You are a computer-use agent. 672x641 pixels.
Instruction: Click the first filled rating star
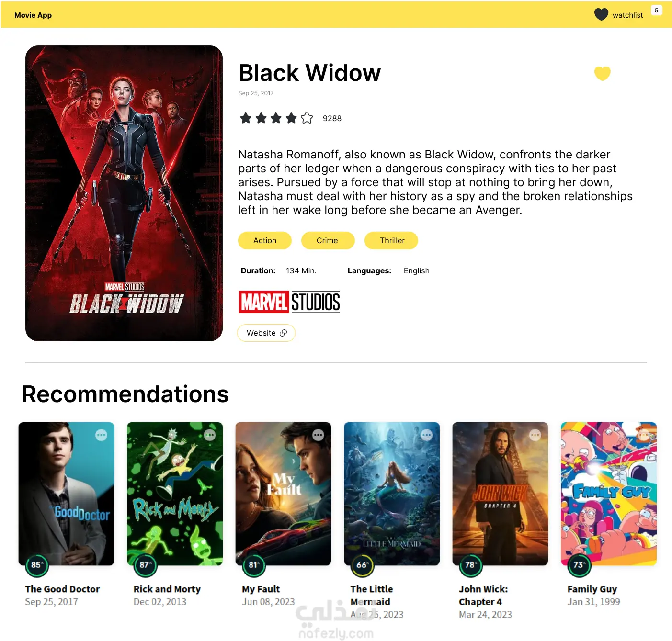point(246,118)
